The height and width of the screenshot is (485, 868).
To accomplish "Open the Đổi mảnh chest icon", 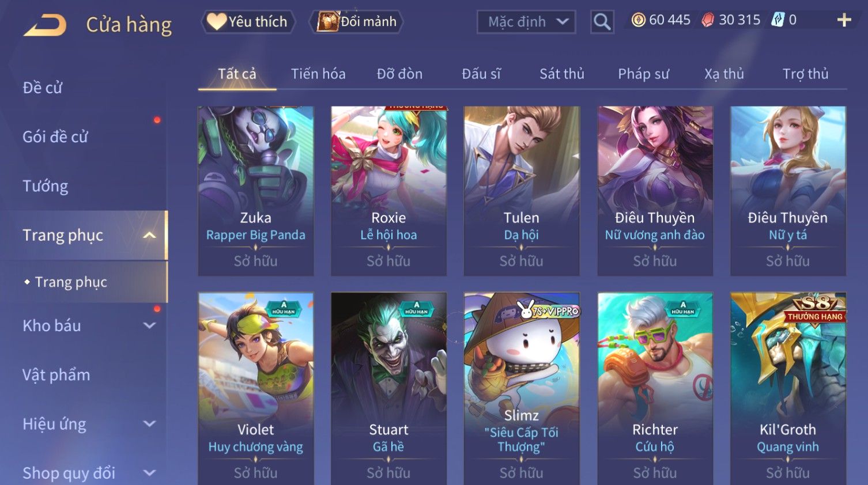I will [327, 21].
